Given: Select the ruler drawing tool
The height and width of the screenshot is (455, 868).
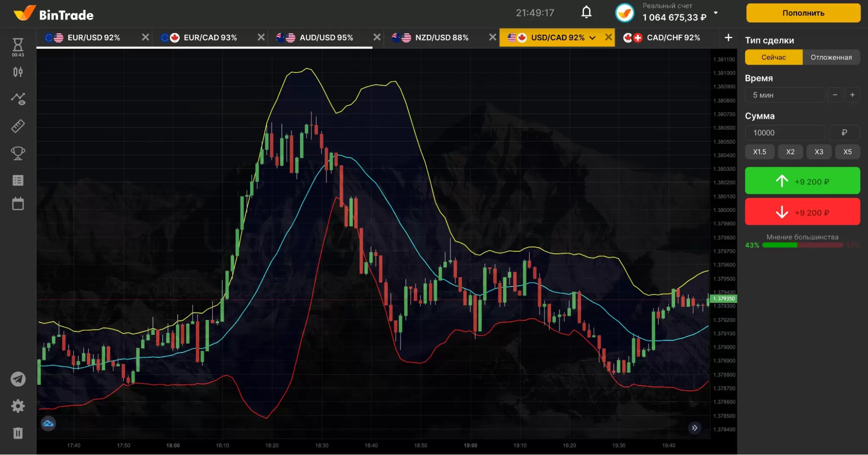Looking at the screenshot, I should tap(18, 126).
